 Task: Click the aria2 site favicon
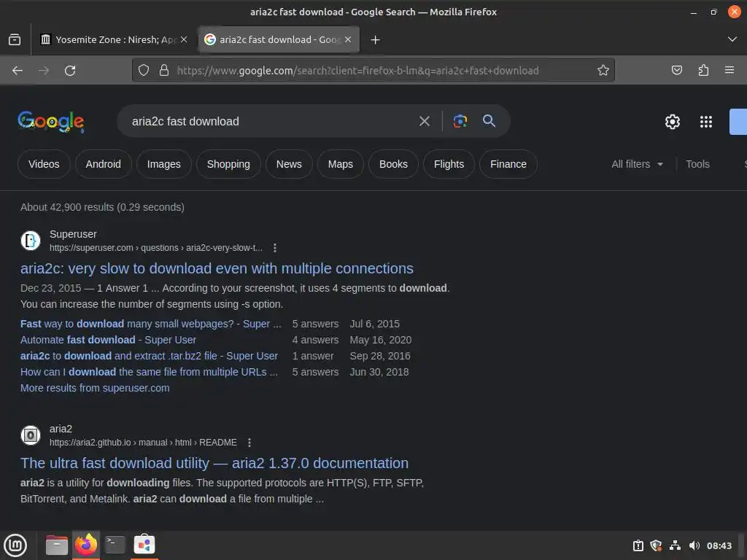(x=31, y=435)
